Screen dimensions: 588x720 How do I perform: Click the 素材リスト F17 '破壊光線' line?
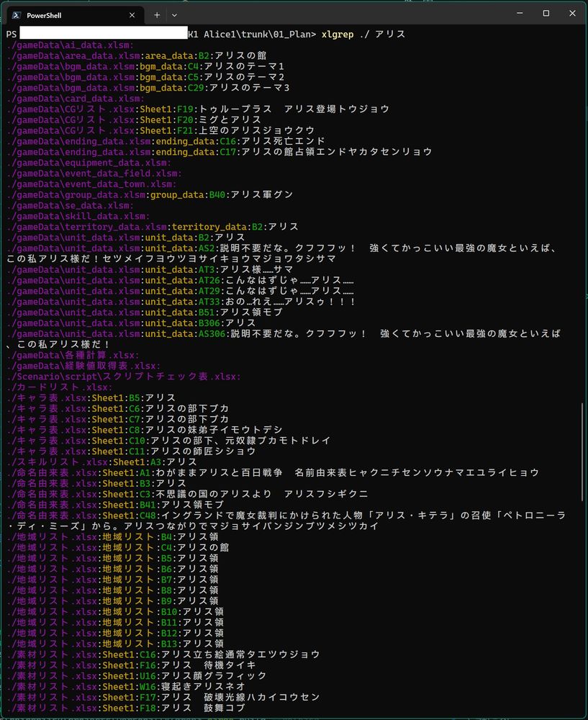coord(163,696)
